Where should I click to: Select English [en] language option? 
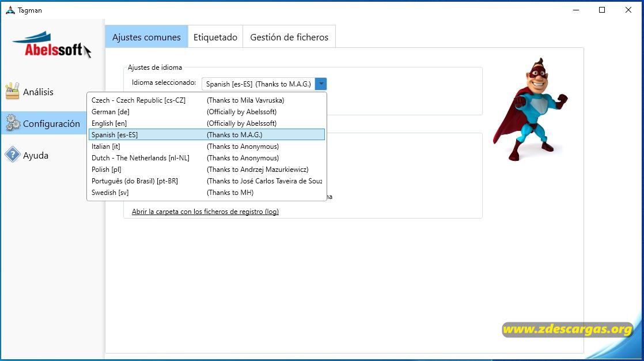[207, 123]
